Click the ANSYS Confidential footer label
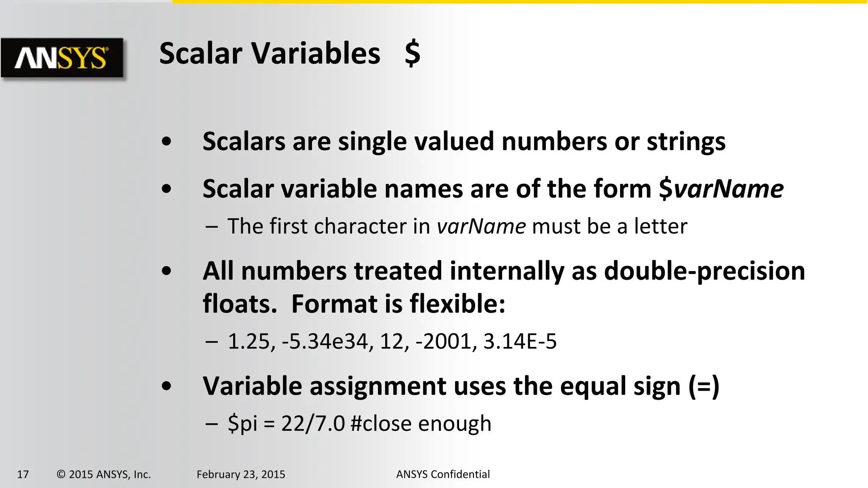The image size is (868, 488). coord(443,474)
